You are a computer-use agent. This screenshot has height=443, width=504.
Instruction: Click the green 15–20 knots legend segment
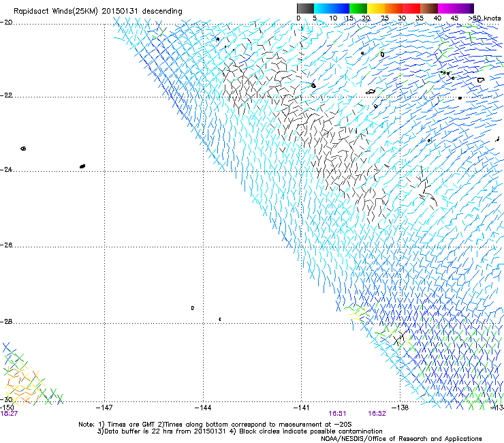358,8
